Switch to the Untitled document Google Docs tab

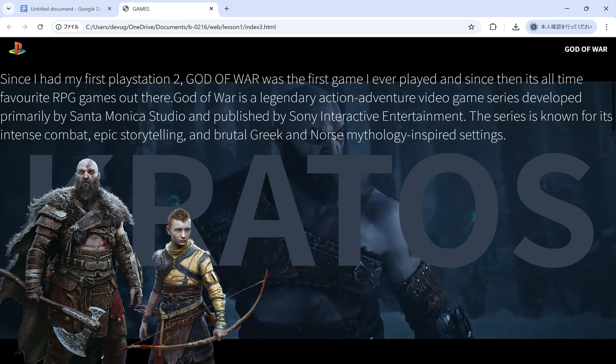click(x=66, y=9)
